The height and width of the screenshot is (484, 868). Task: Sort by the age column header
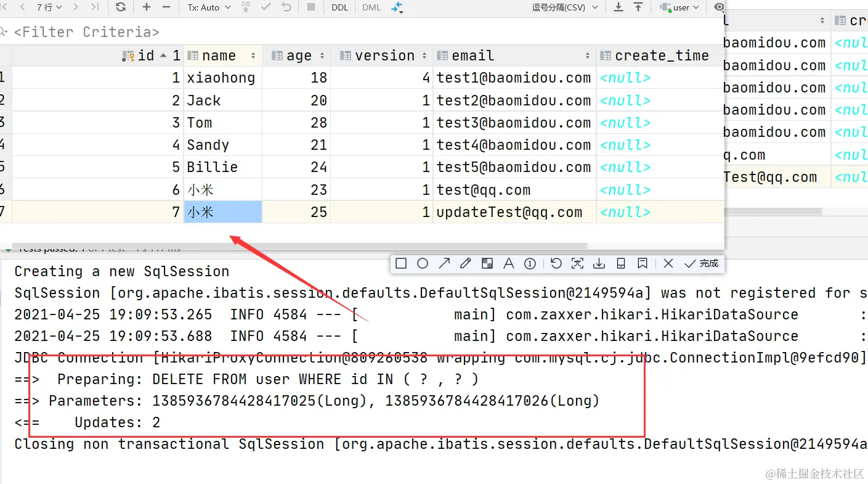click(x=297, y=55)
